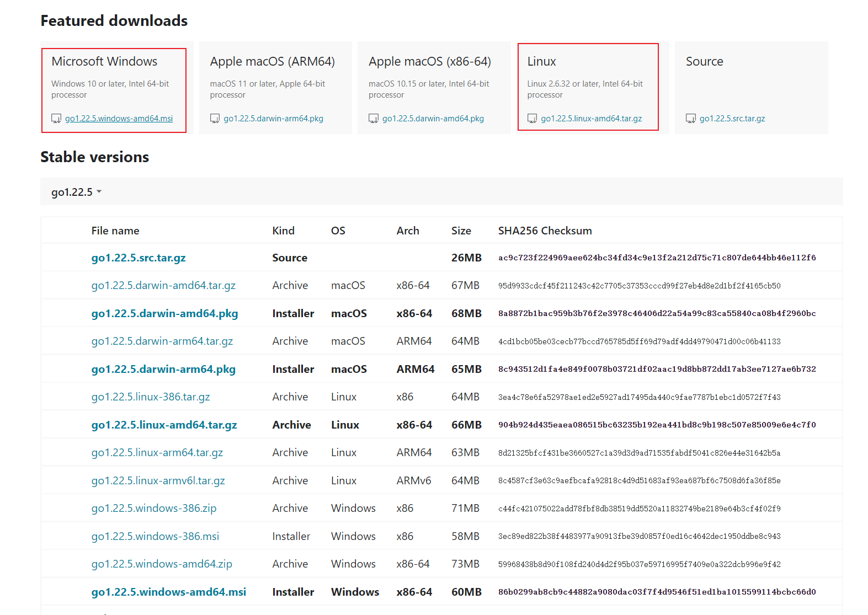Open go1.22.5.darwin-arm64.pkg table link
868x615 pixels.
tap(163, 369)
